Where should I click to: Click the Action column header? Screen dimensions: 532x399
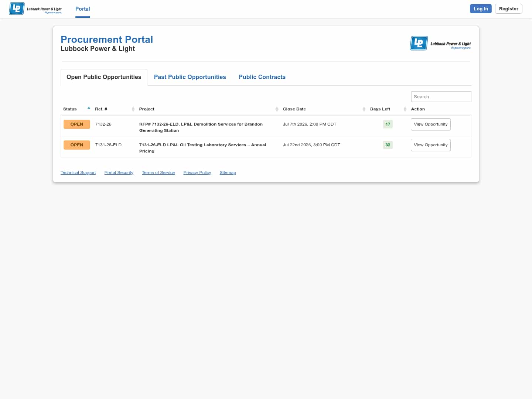(x=418, y=109)
